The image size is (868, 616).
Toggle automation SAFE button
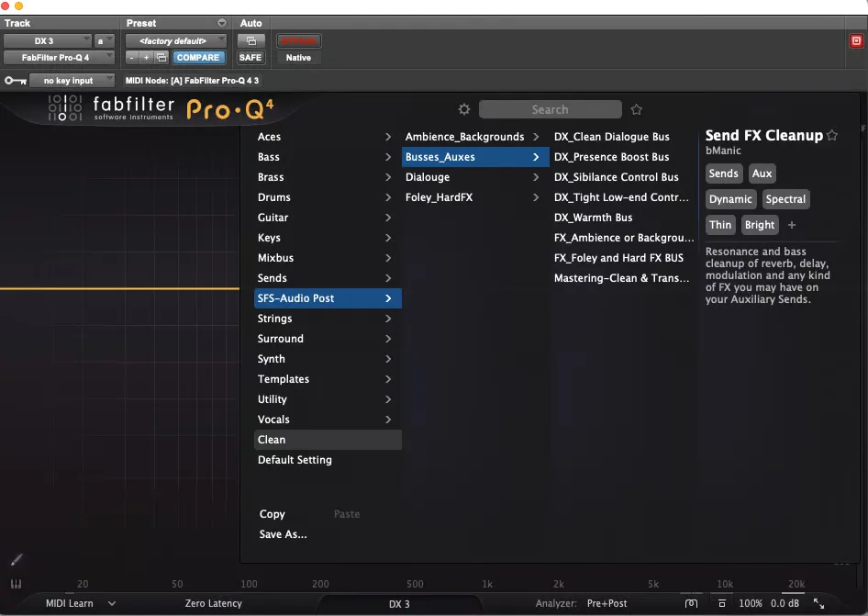click(250, 58)
